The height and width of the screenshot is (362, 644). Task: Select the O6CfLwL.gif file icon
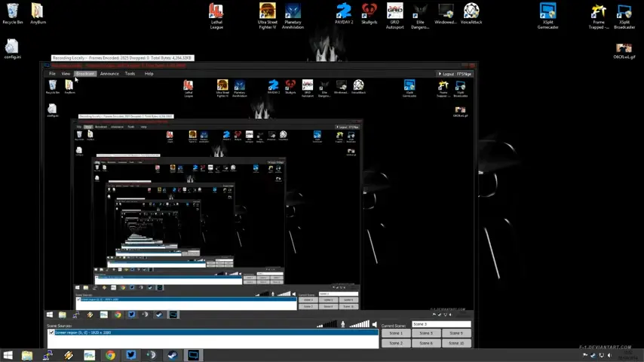pyautogui.click(x=624, y=51)
